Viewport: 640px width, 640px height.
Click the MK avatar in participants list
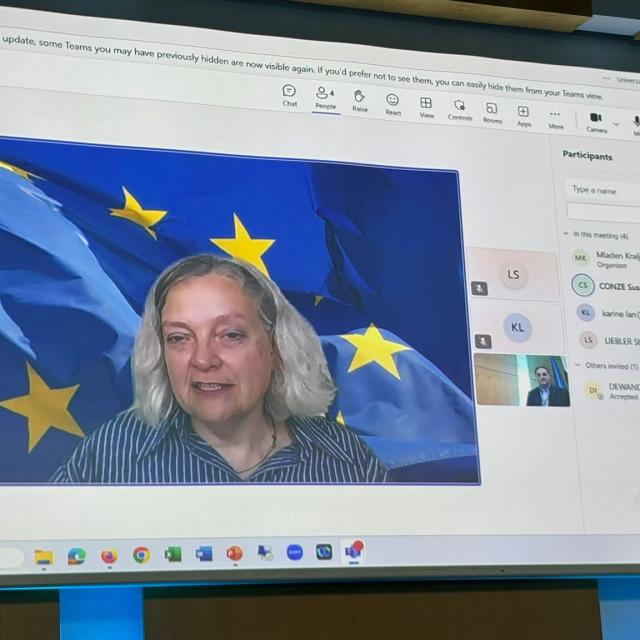[580, 258]
